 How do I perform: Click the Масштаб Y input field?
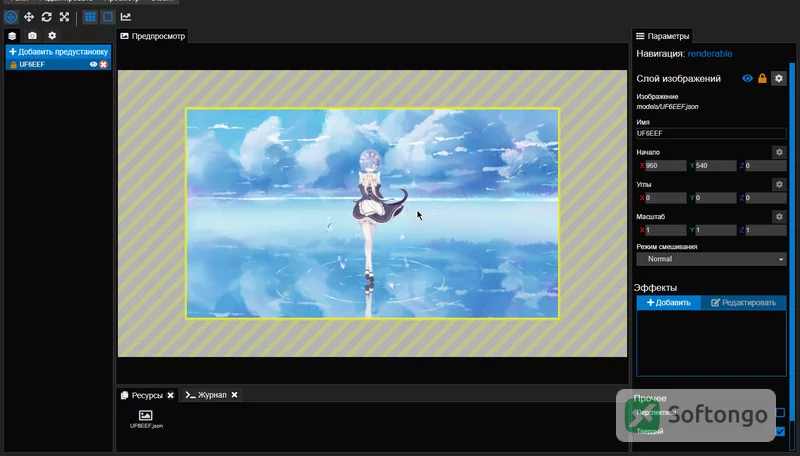715,231
